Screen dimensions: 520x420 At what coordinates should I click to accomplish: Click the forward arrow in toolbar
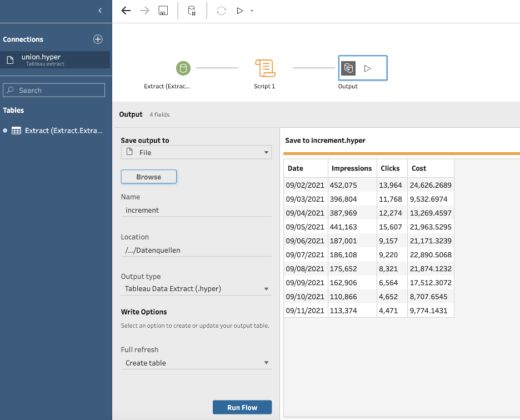point(144,11)
